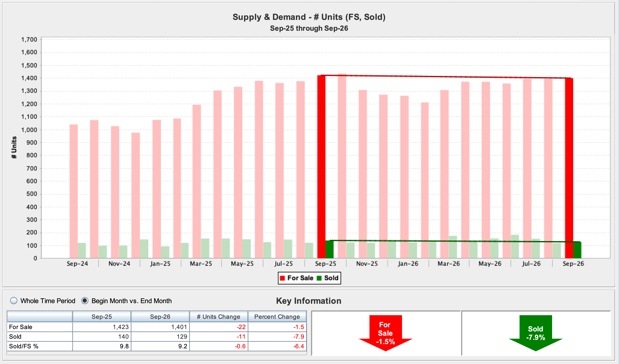The image size is (619, 364).
Task: Click the bright red Sep-25 For Sale bar
Action: (x=321, y=167)
